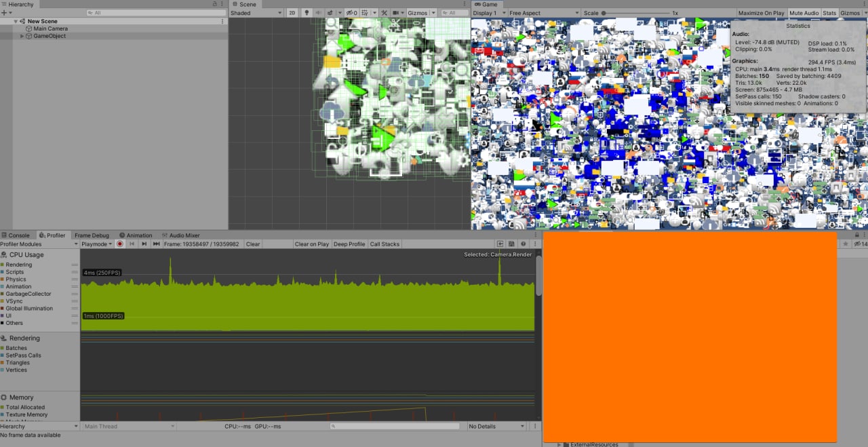This screenshot has height=447, width=868.
Task: Toggle hidden objects visibility in Scene
Action: pos(351,13)
